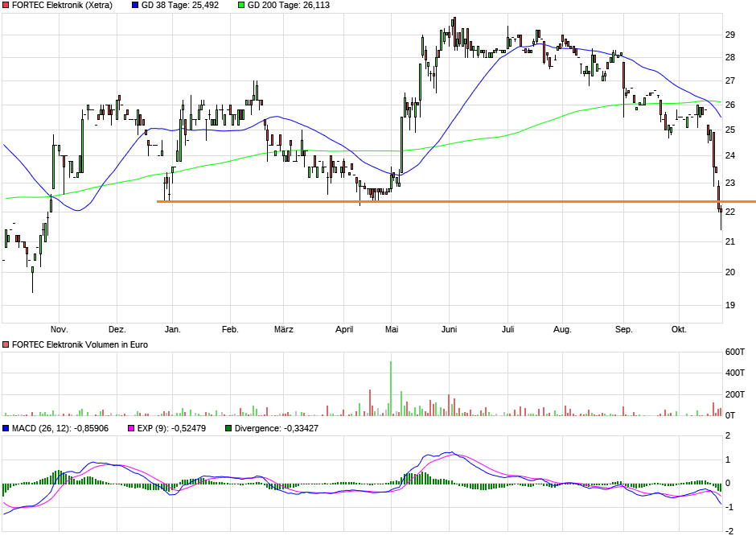The width and height of the screenshot is (756, 540).
Task: Select the Nov. month label on time axis
Action: (x=59, y=329)
